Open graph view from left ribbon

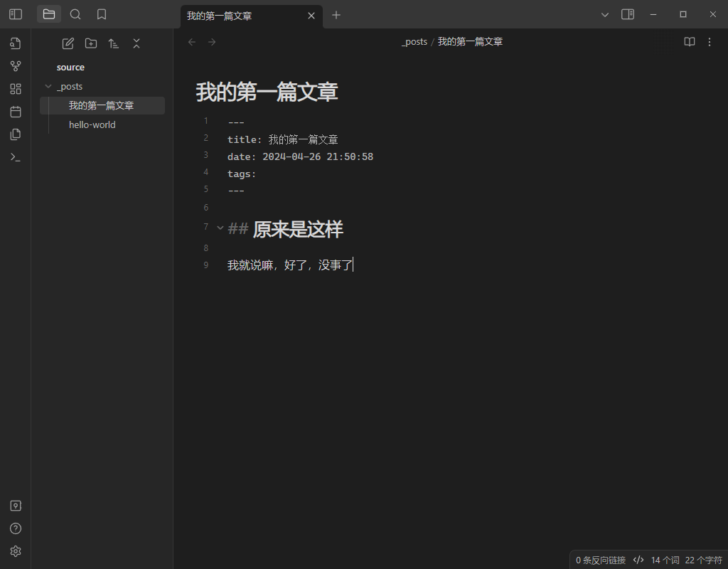16,66
